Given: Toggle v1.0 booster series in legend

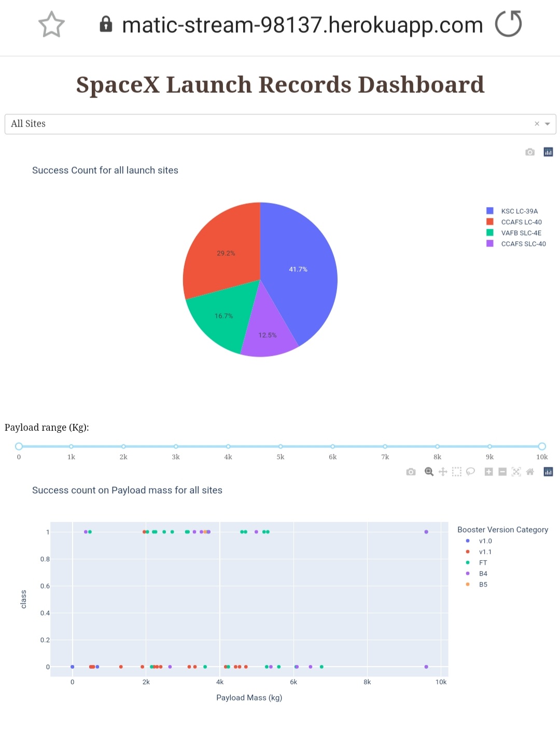Looking at the screenshot, I should (x=480, y=541).
